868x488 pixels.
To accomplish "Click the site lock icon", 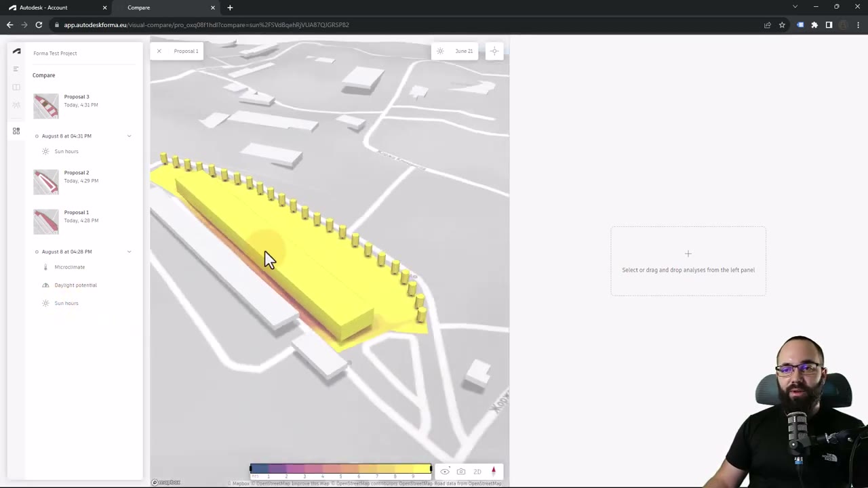I will [57, 25].
